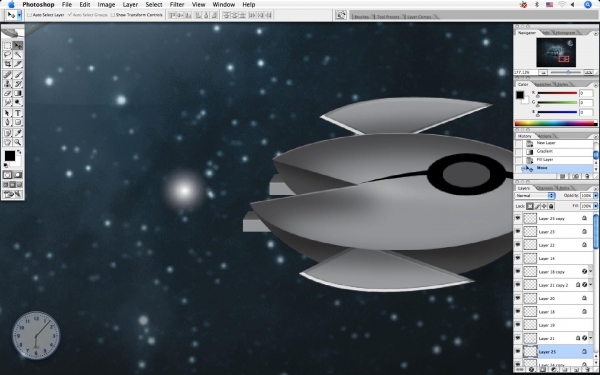The width and height of the screenshot is (600, 375).
Task: Pick the Type tool
Action: tap(18, 113)
